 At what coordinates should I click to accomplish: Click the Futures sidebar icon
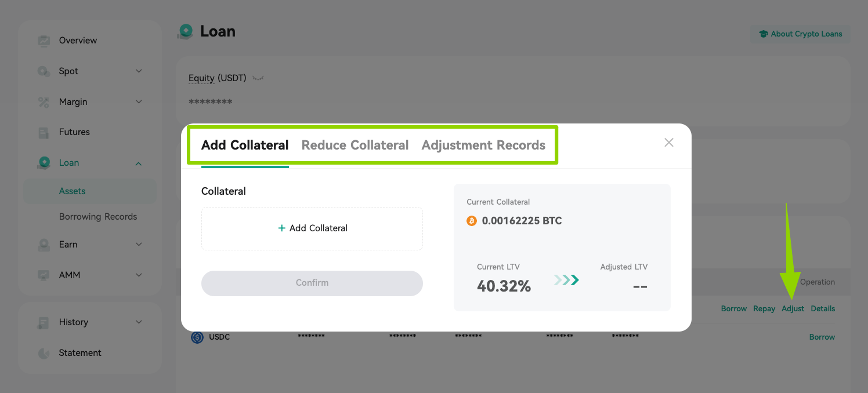[44, 132]
